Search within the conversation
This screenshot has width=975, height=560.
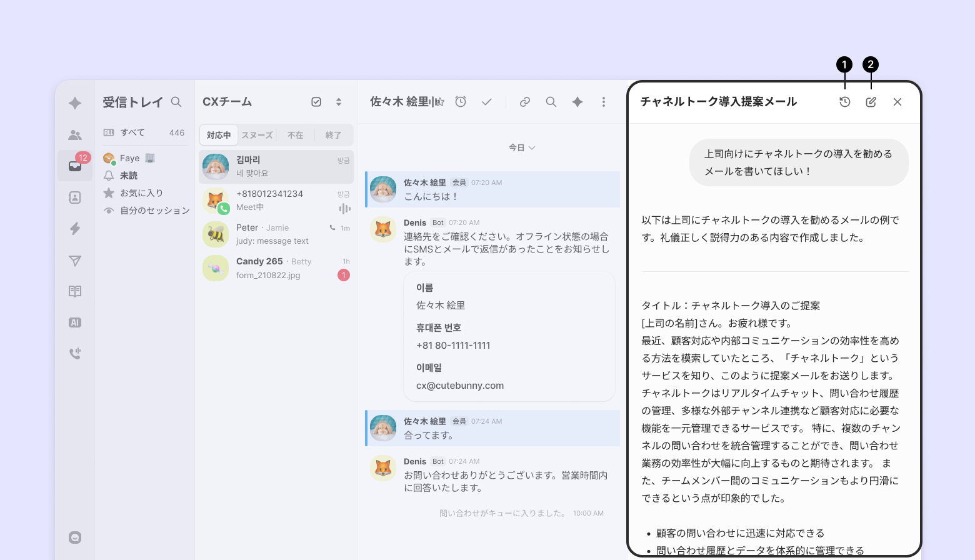coord(551,102)
